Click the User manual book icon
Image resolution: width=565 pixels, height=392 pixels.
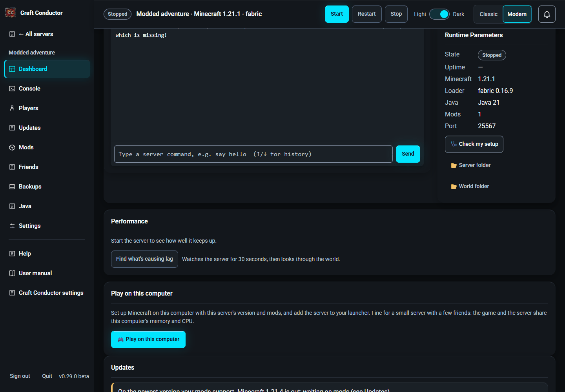pos(12,273)
